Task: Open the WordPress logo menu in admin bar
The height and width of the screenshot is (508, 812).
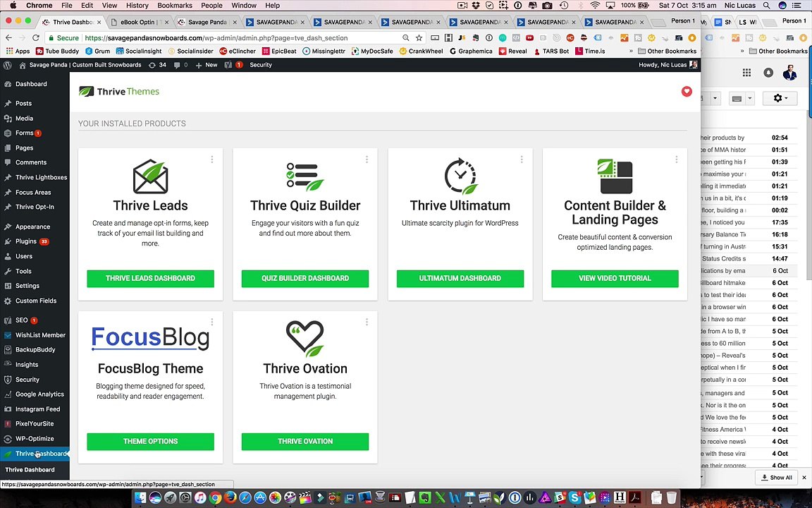Action: (x=7, y=65)
